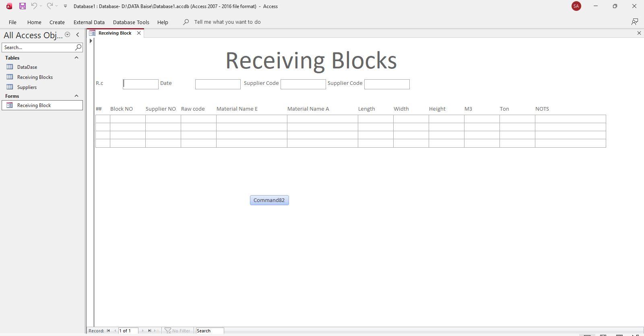Jump to the last record
This screenshot has height=336, width=644.
[x=149, y=331]
